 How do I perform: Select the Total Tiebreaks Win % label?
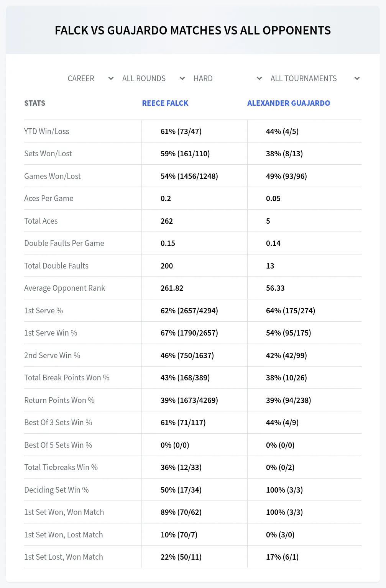tap(61, 467)
